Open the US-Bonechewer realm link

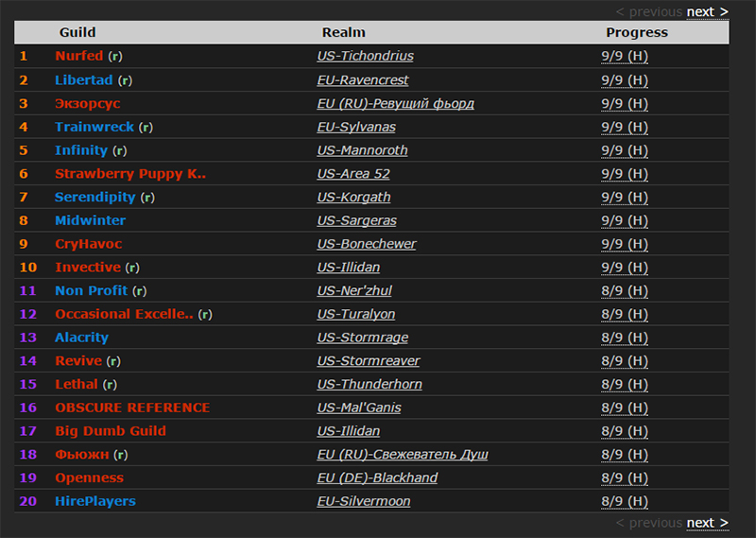367,245
